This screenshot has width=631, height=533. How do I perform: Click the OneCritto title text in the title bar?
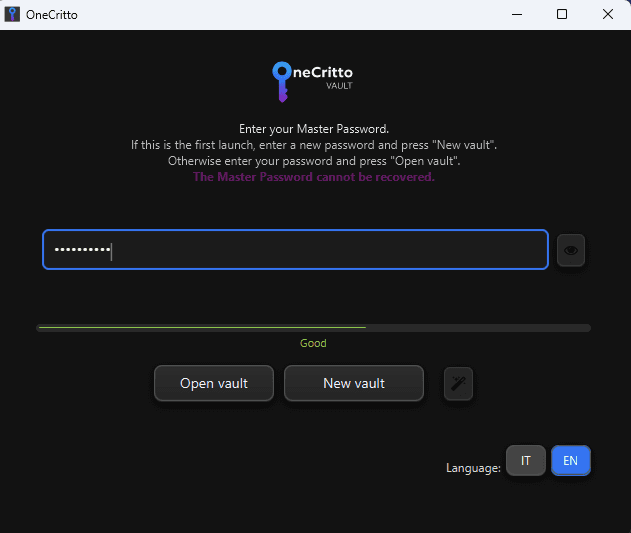52,15
